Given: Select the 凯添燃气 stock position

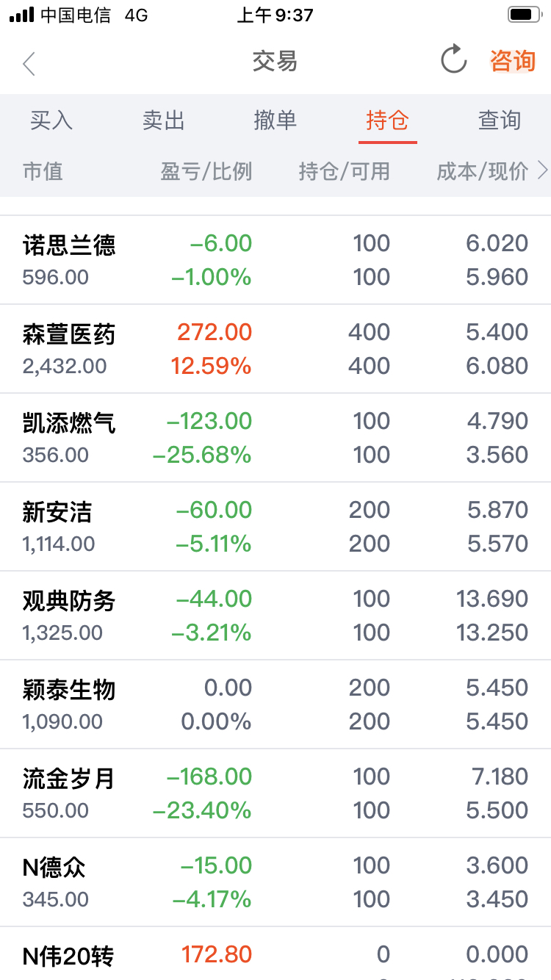Looking at the screenshot, I should pyautogui.click(x=275, y=438).
